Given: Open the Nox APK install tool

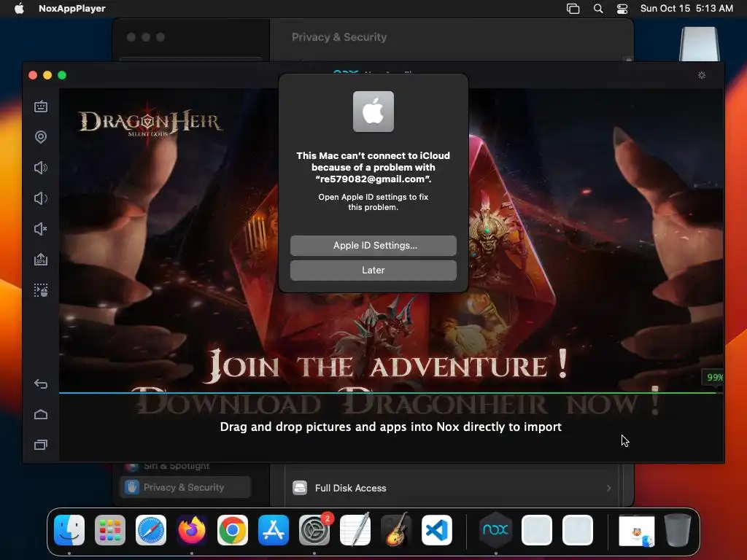Looking at the screenshot, I should coord(41,260).
